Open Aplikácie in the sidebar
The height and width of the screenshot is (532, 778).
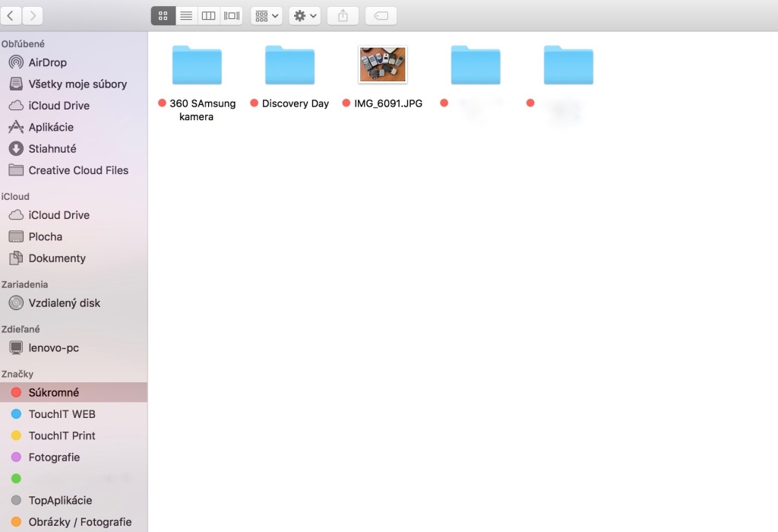click(51, 127)
